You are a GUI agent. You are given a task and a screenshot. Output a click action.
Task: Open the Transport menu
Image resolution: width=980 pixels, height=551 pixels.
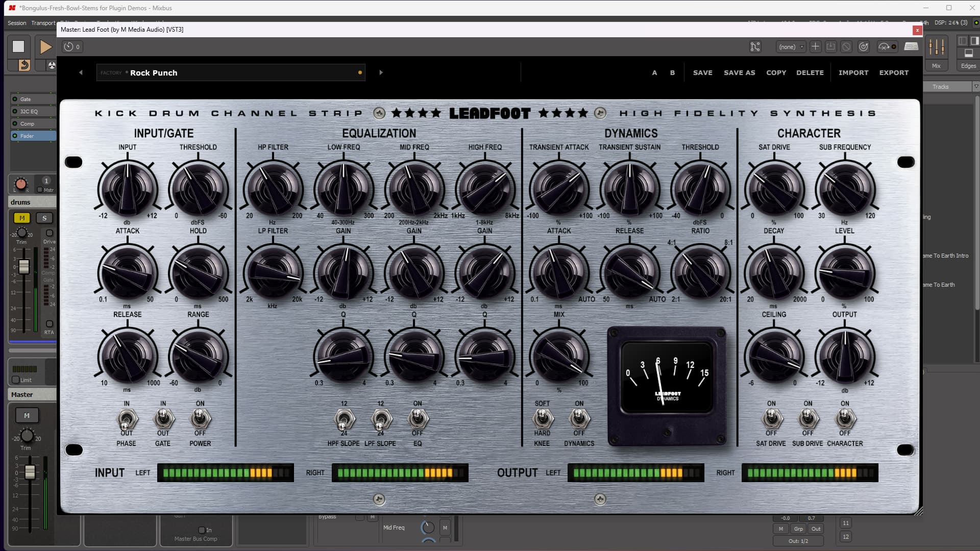[43, 23]
